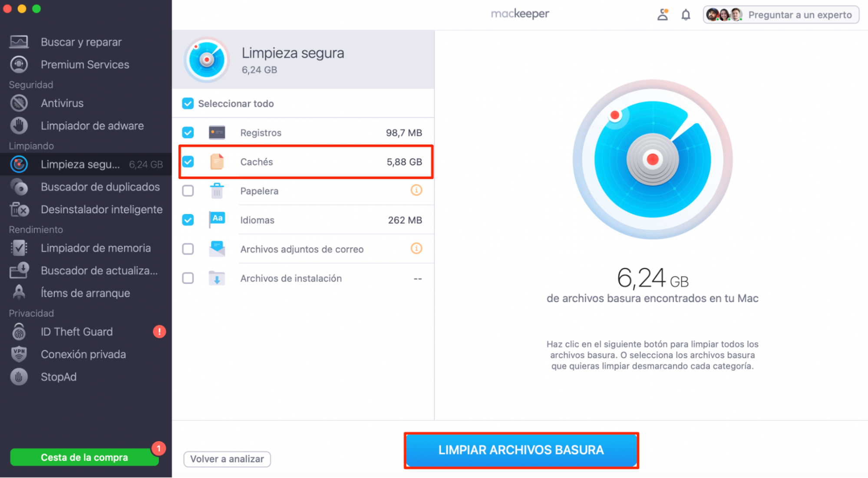This screenshot has width=868, height=478.
Task: Click the 6,24 GB total junk value
Action: (653, 278)
